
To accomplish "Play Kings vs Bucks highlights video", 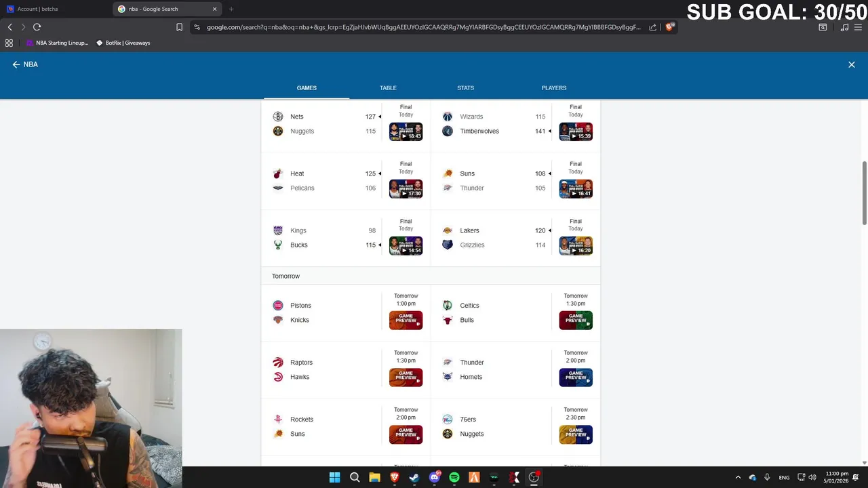I will 406,245.
